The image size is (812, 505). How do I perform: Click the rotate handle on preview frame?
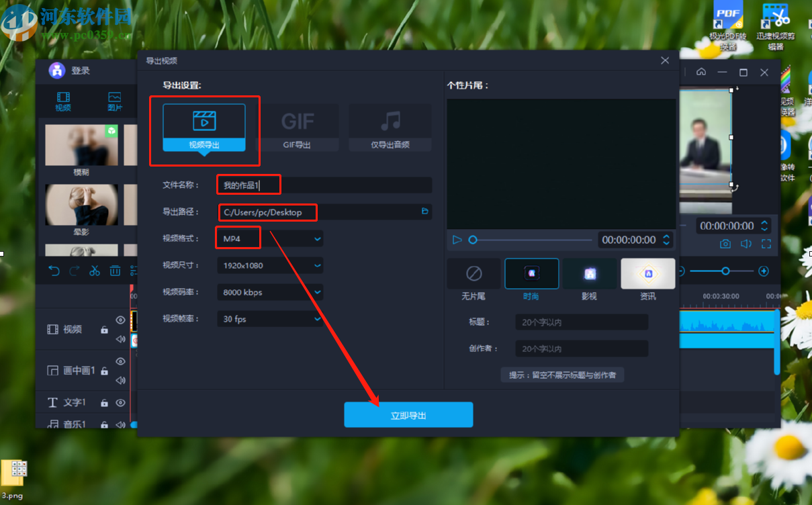click(735, 187)
